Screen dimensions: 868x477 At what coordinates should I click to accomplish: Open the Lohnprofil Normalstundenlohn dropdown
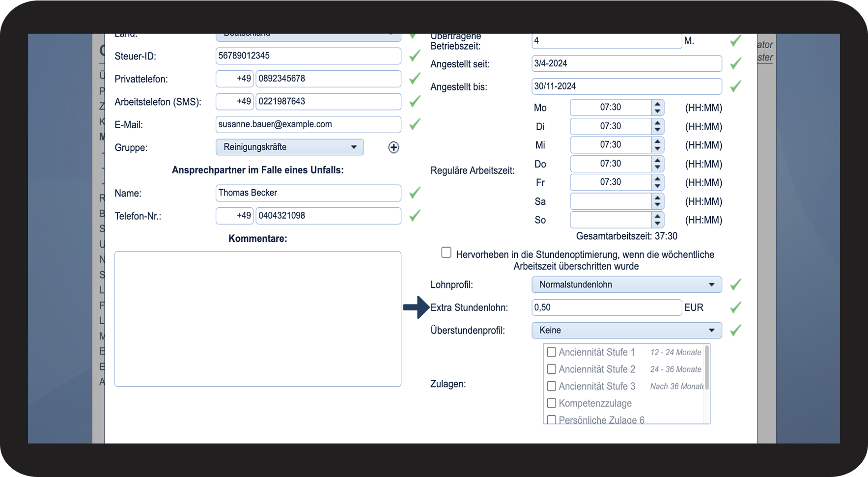627,284
